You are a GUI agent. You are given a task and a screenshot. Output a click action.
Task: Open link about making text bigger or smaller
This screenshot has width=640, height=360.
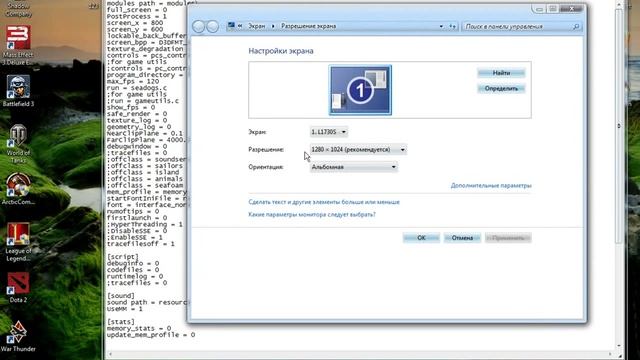pyautogui.click(x=324, y=202)
